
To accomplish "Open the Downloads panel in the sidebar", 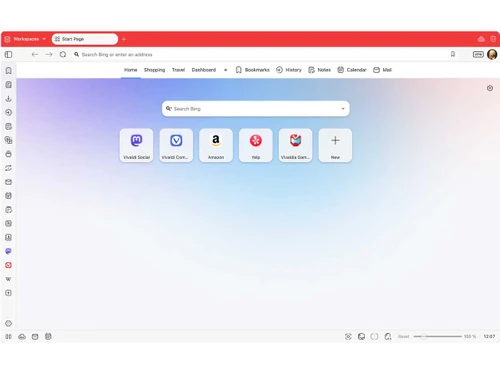I will click(9, 99).
